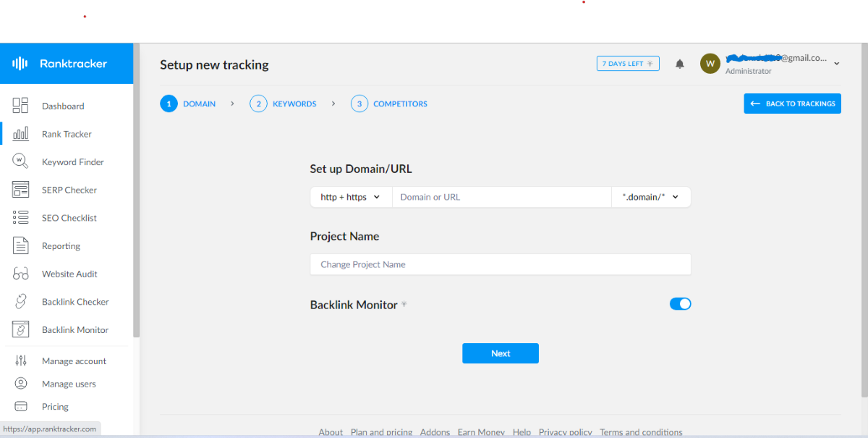Open Dashboard in the sidebar menu
The width and height of the screenshot is (868, 438).
(63, 106)
